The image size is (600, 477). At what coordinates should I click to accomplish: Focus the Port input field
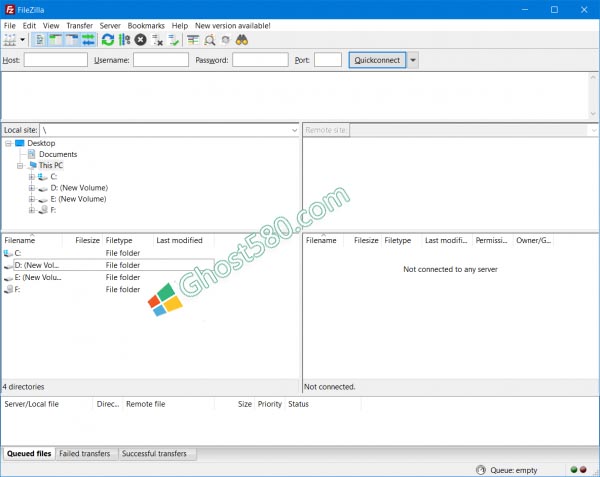tap(328, 60)
